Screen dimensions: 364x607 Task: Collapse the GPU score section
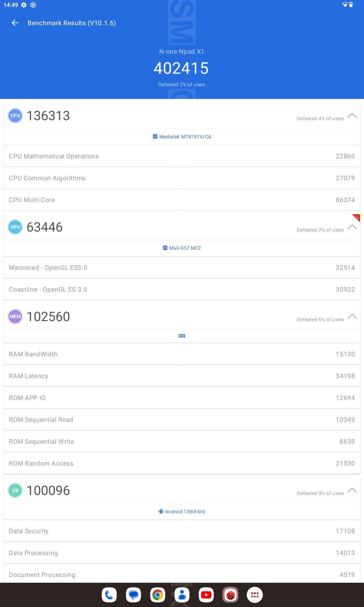coord(352,227)
